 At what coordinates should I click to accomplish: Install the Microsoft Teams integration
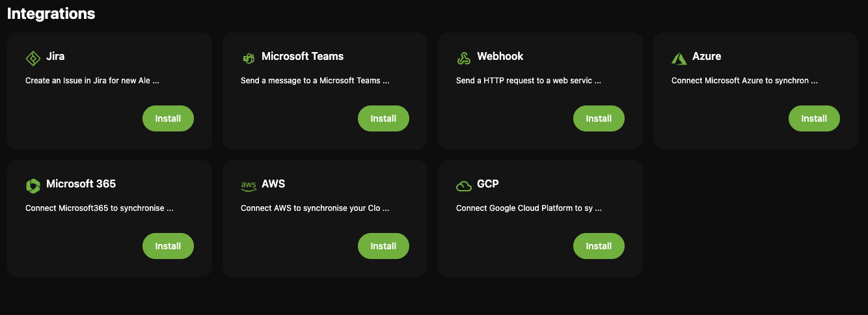(x=383, y=118)
